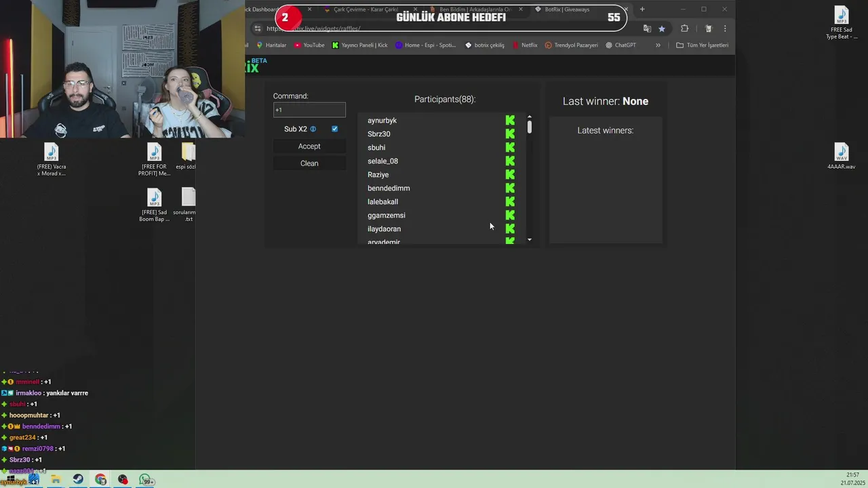Select participant benndedimm in the list
Image resolution: width=868 pixels, height=488 pixels.
[389, 188]
